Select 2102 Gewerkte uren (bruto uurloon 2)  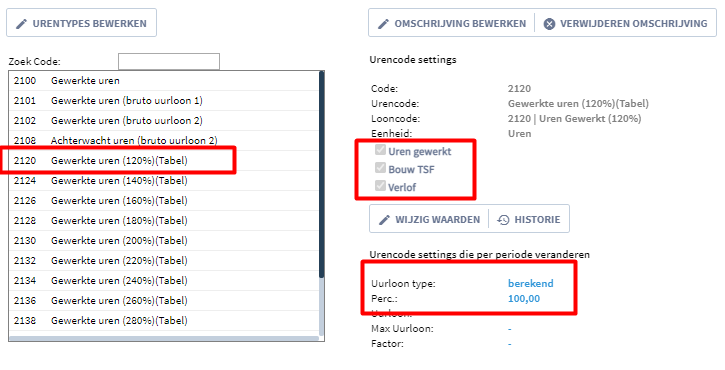click(x=164, y=120)
